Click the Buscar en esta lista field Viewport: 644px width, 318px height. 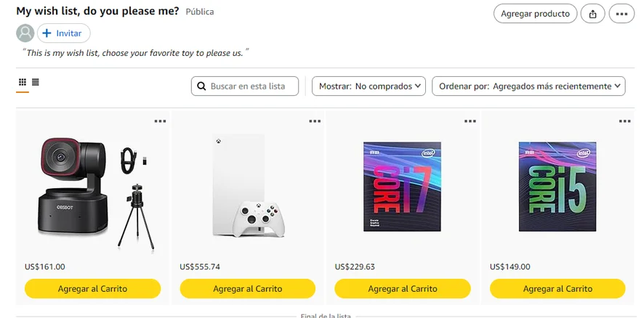click(245, 86)
